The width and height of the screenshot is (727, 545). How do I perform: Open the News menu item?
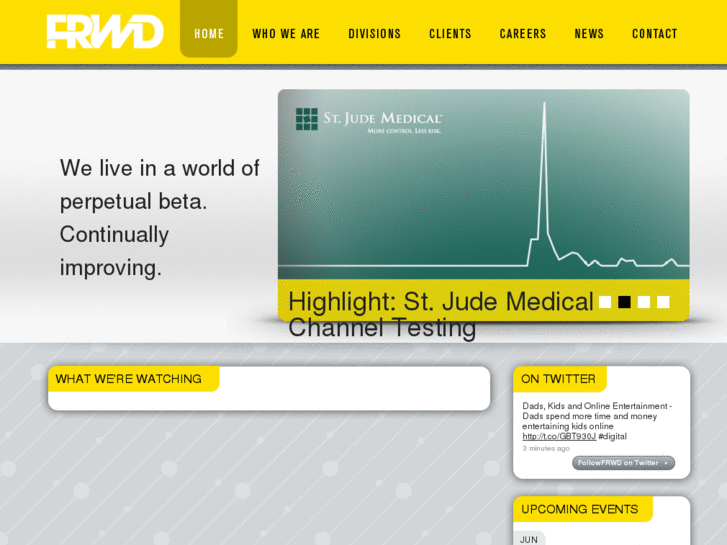coord(589,34)
